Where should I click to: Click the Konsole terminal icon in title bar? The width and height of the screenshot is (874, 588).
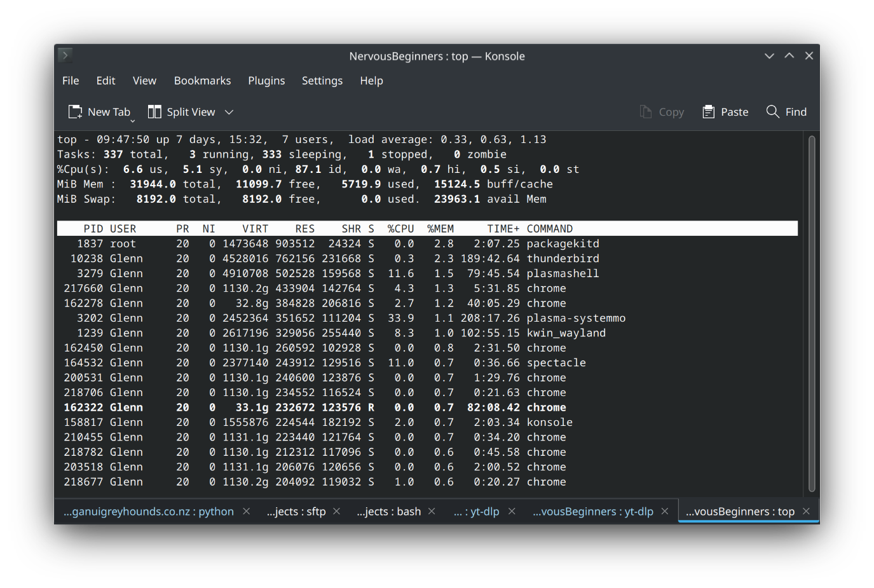coord(65,55)
